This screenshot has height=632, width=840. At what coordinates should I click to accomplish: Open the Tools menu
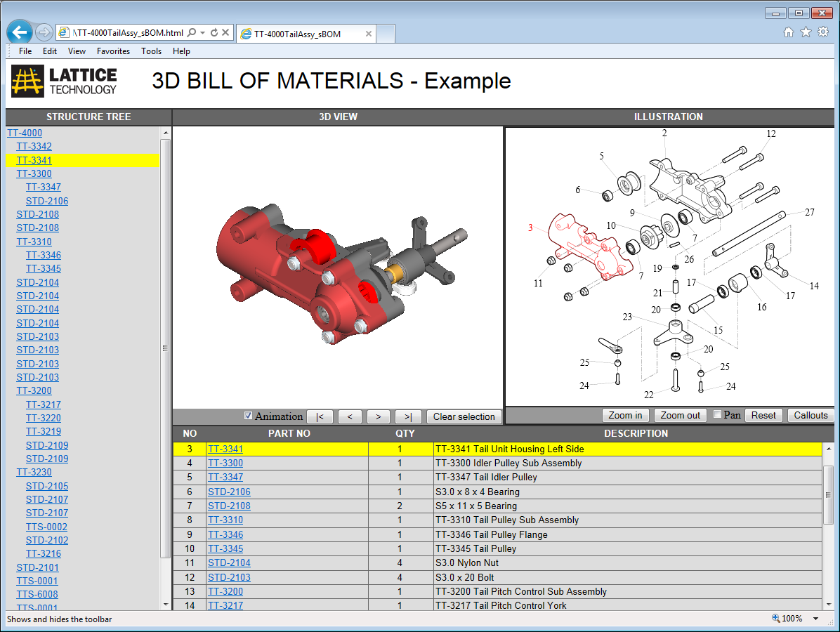[151, 51]
